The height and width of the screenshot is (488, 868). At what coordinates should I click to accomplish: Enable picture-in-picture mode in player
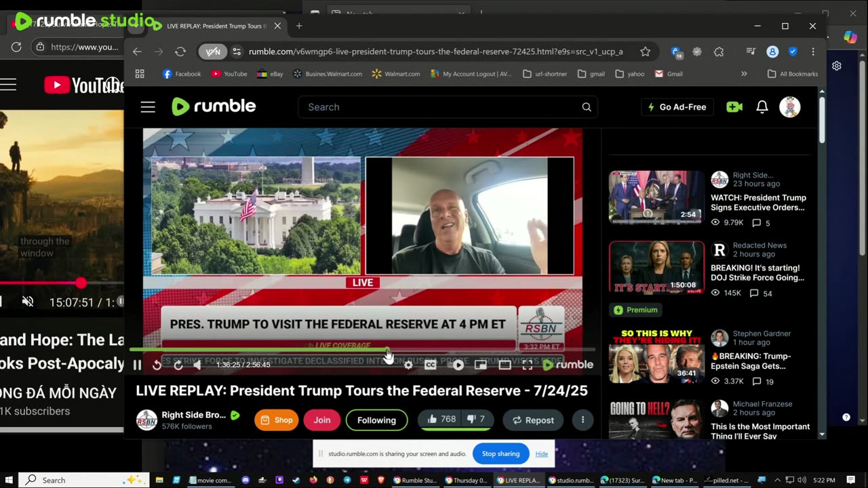tap(481, 365)
